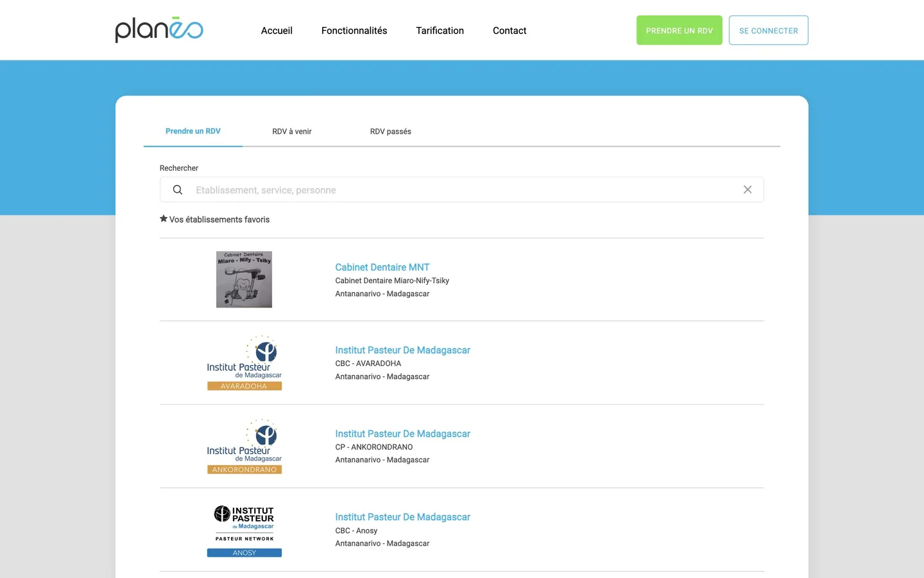This screenshot has height=578, width=924.
Task: Click the SE CONNECTER button
Action: 769,30
